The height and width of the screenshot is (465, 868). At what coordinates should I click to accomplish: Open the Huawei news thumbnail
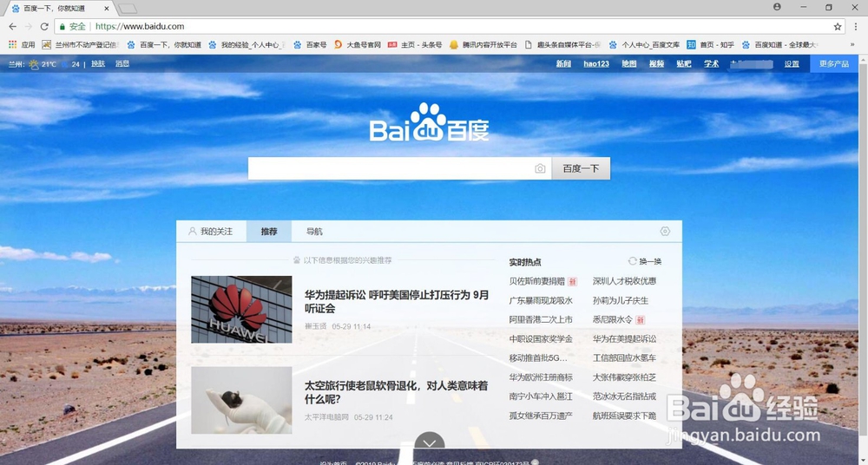click(x=241, y=310)
